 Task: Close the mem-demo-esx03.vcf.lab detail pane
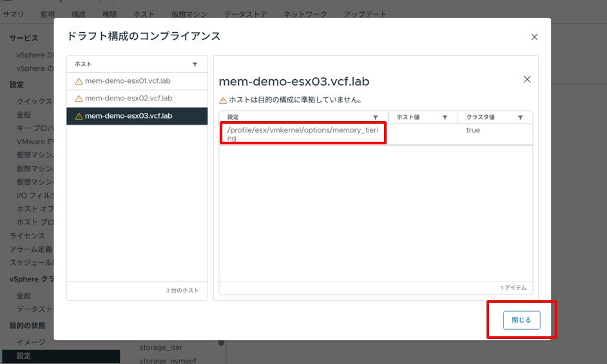pos(526,79)
